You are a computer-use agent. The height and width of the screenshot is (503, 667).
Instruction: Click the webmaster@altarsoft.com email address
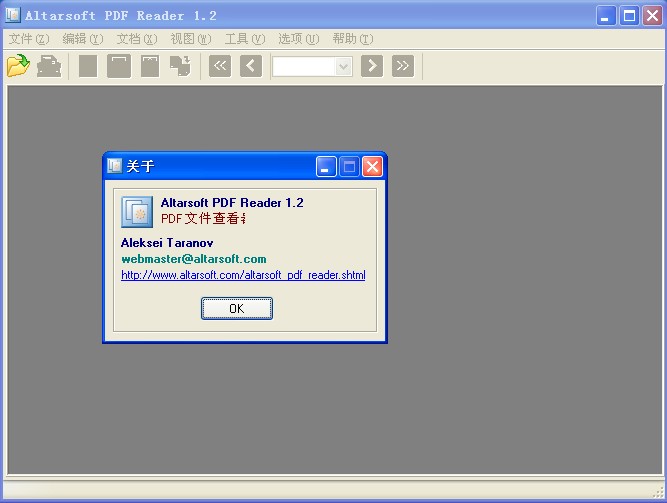click(194, 259)
